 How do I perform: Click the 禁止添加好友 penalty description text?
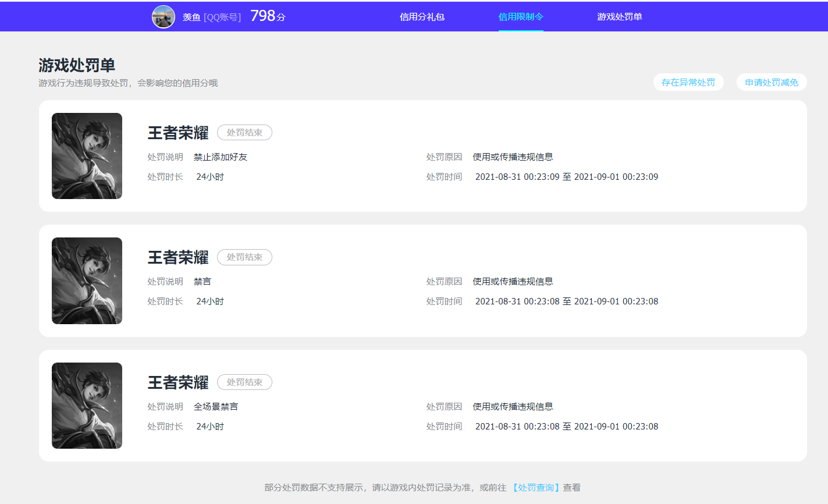pyautogui.click(x=221, y=157)
